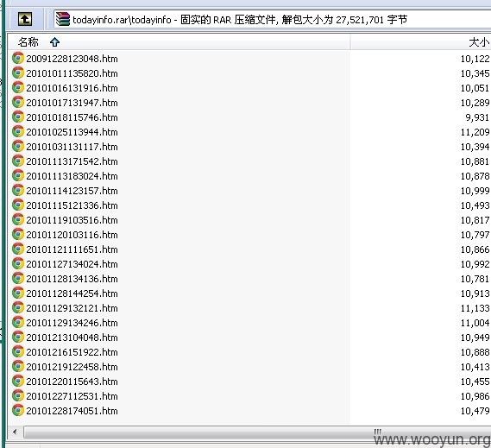This screenshot has width=491, height=448.
Task: Click size value 10,345
Action: click(475, 73)
